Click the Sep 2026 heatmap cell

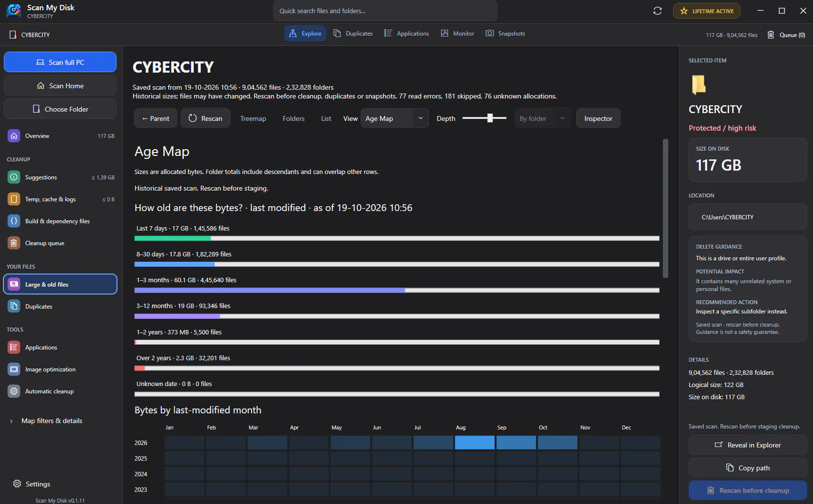coord(516,443)
